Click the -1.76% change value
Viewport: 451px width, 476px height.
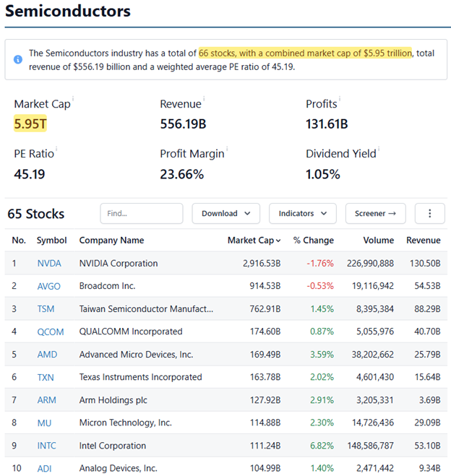pos(320,263)
